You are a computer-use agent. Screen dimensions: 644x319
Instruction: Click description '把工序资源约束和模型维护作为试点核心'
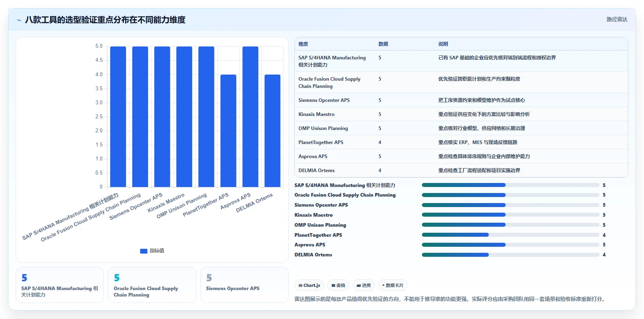coord(482,100)
